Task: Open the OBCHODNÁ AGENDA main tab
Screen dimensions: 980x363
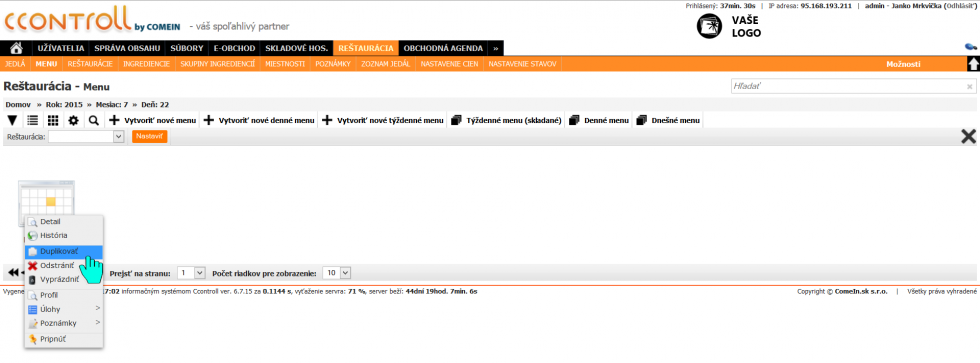Action: [443, 48]
